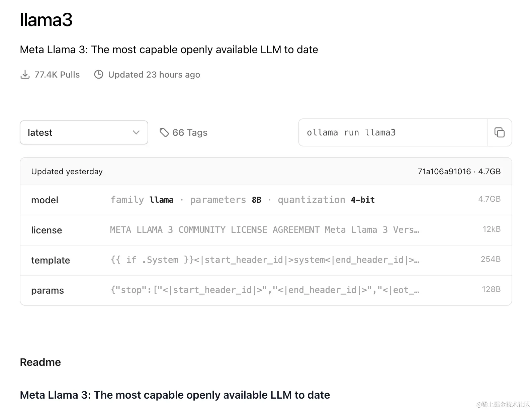The image size is (532, 410).
Task: Open the 66 Tags link
Action: (190, 133)
